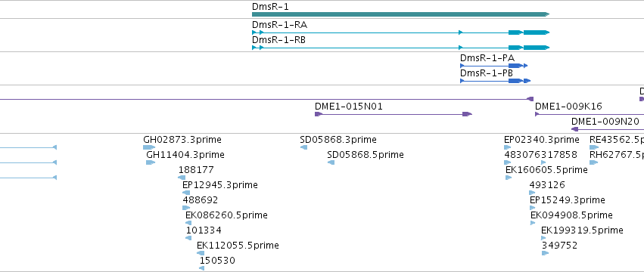The height and width of the screenshot is (272, 644).
Task: Click the SD05868.5prime EST arrow
Action: 331,162
